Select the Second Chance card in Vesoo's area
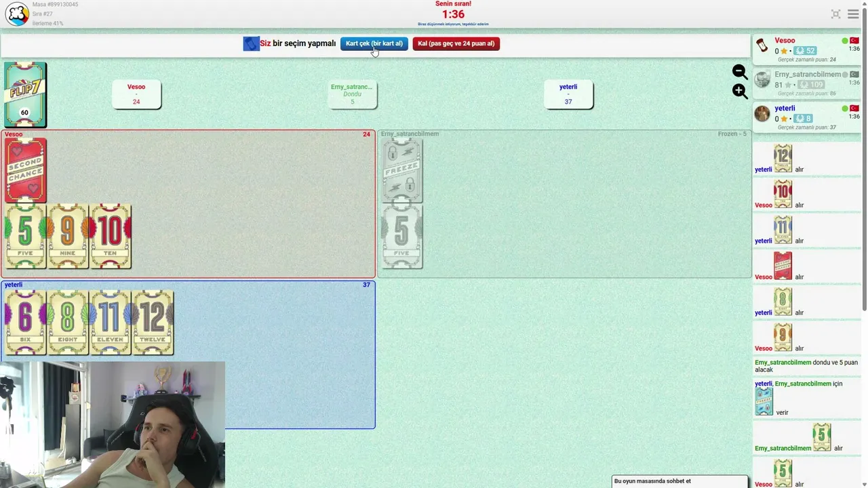 pos(26,170)
